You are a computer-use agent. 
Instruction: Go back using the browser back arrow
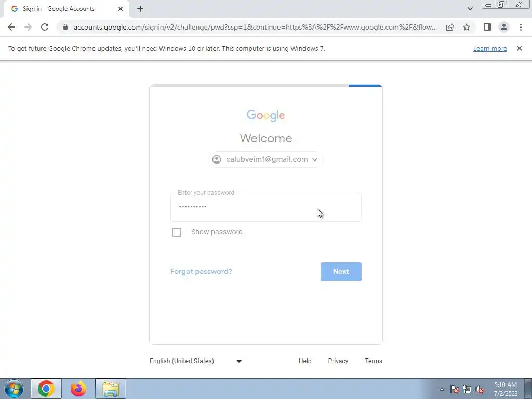[11, 27]
